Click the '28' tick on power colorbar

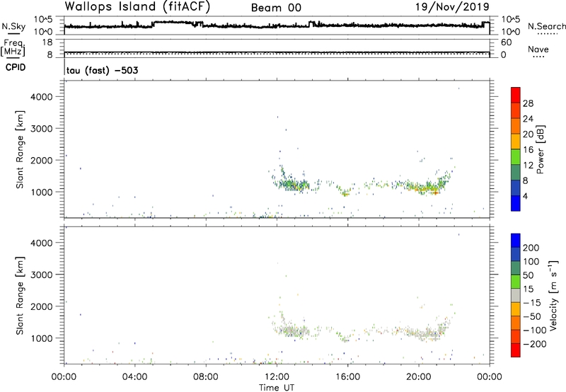528,103
